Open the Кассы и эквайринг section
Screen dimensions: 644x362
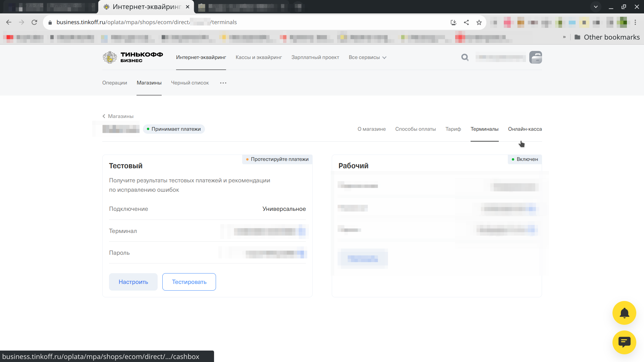(x=259, y=57)
